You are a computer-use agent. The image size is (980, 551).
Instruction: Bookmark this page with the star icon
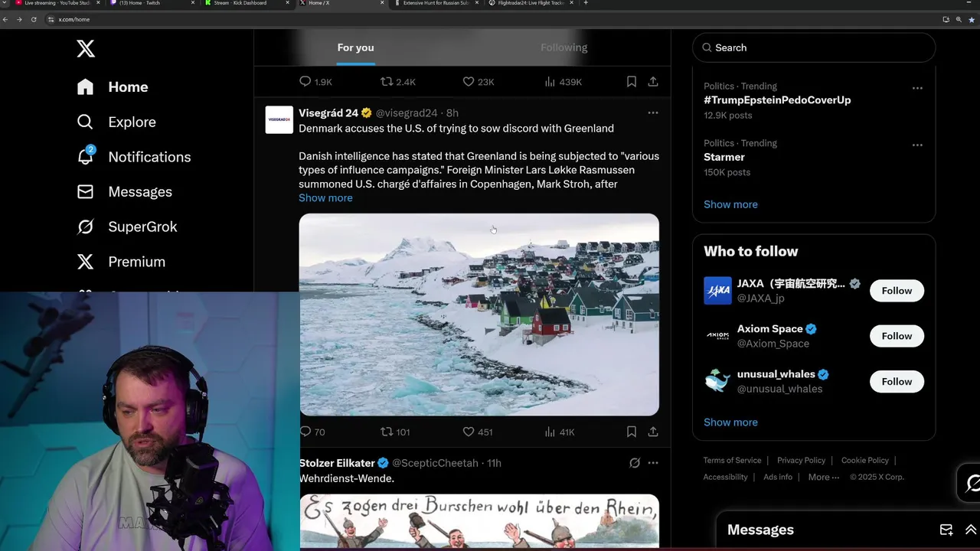point(972,19)
